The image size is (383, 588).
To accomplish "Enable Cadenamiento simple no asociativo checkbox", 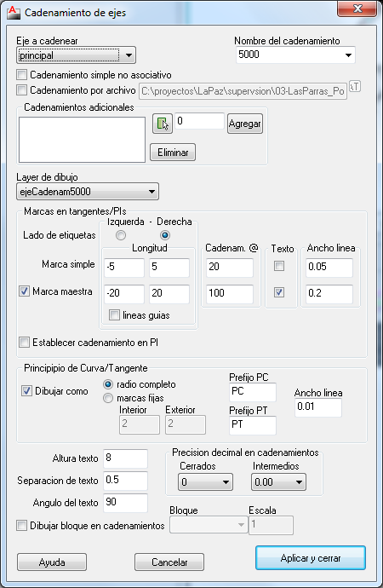I will [x=22, y=75].
